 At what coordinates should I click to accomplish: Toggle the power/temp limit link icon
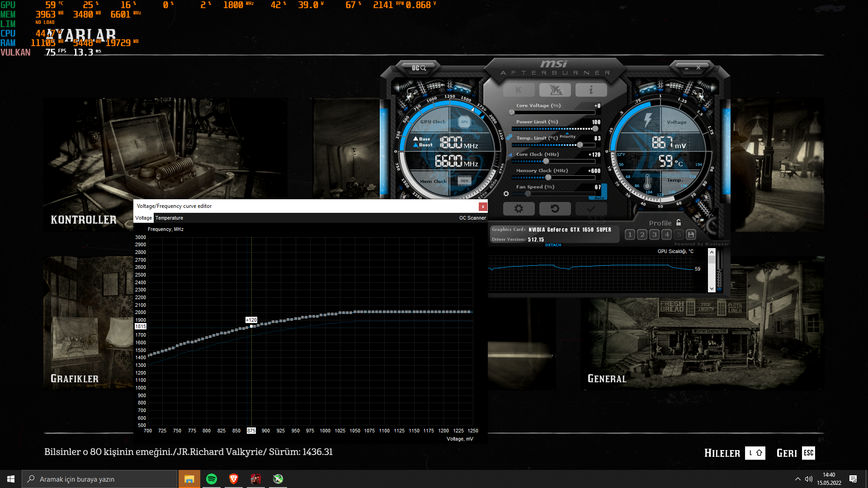[x=509, y=137]
